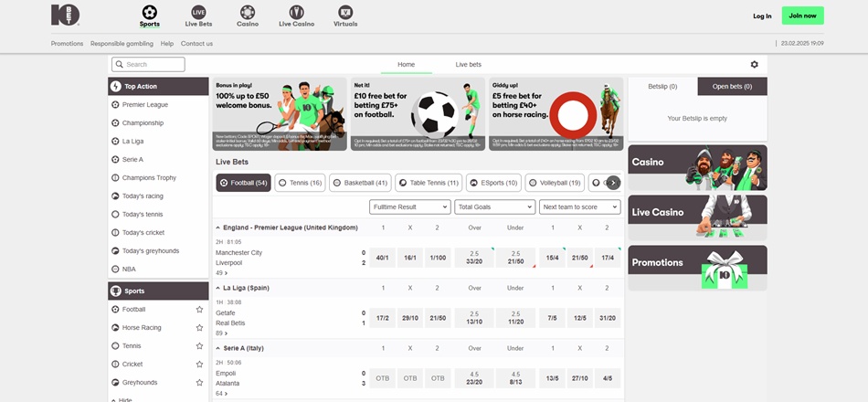Open the settings gear icon

coord(754,64)
